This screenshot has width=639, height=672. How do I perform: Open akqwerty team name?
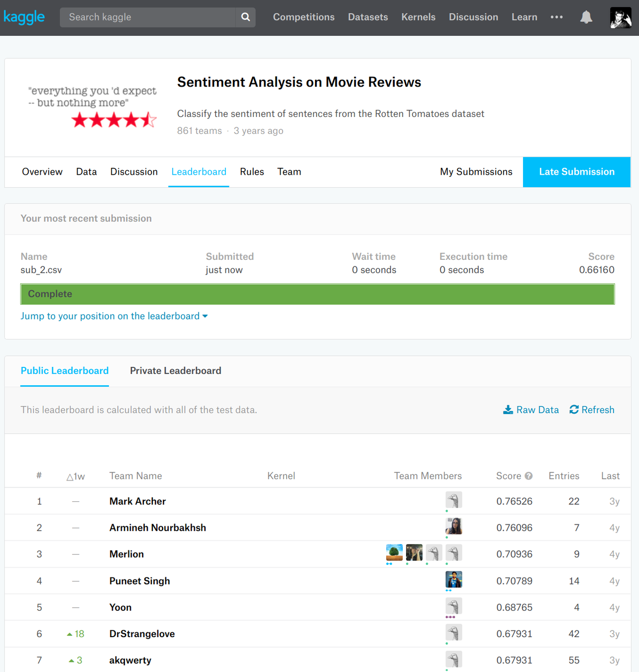[x=130, y=660]
